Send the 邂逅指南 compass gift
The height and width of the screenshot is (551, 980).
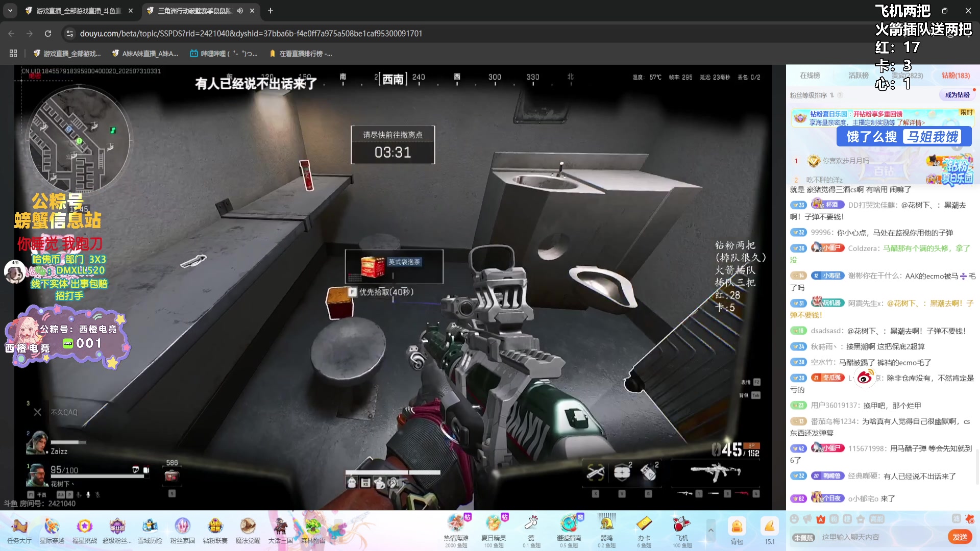coord(569,530)
